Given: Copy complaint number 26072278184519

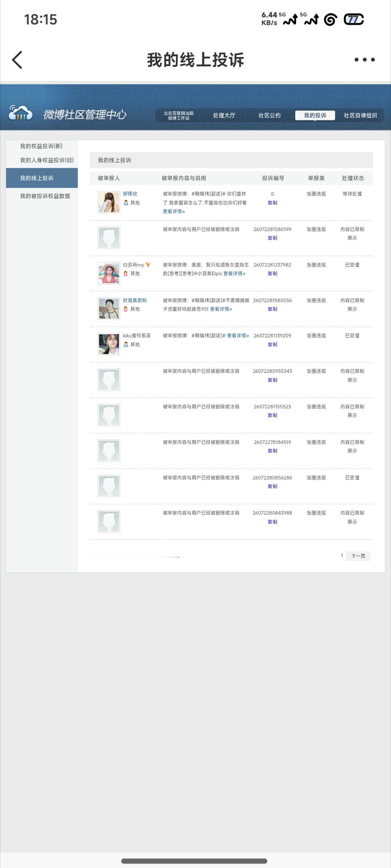Looking at the screenshot, I should (272, 451).
